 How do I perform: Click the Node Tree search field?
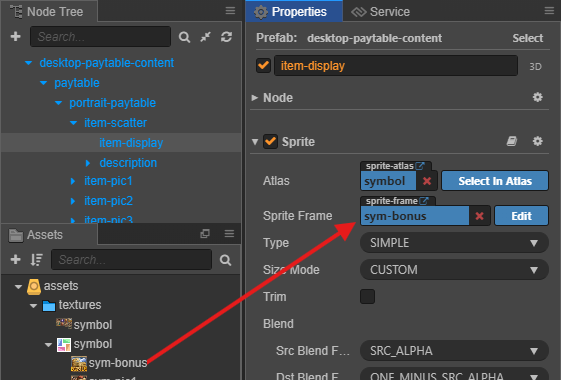[101, 36]
